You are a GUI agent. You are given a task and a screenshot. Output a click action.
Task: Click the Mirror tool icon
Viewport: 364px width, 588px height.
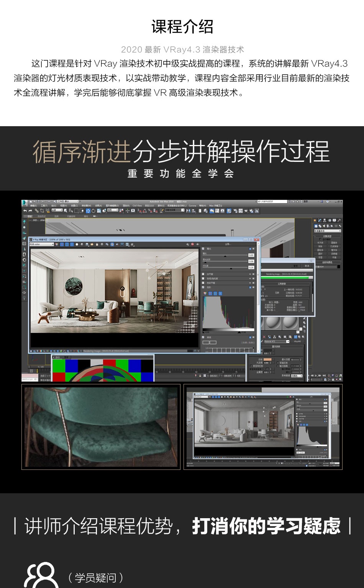pyautogui.click(x=188, y=211)
